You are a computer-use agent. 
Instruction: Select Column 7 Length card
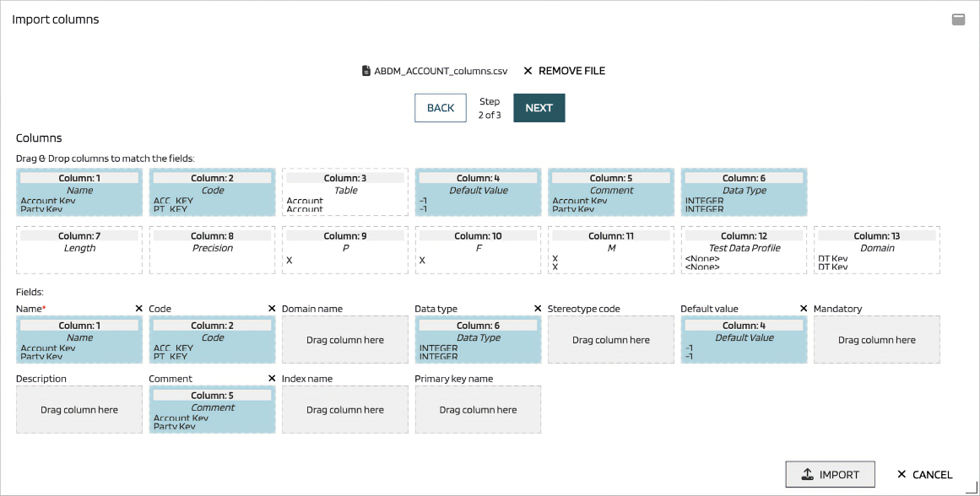point(79,250)
